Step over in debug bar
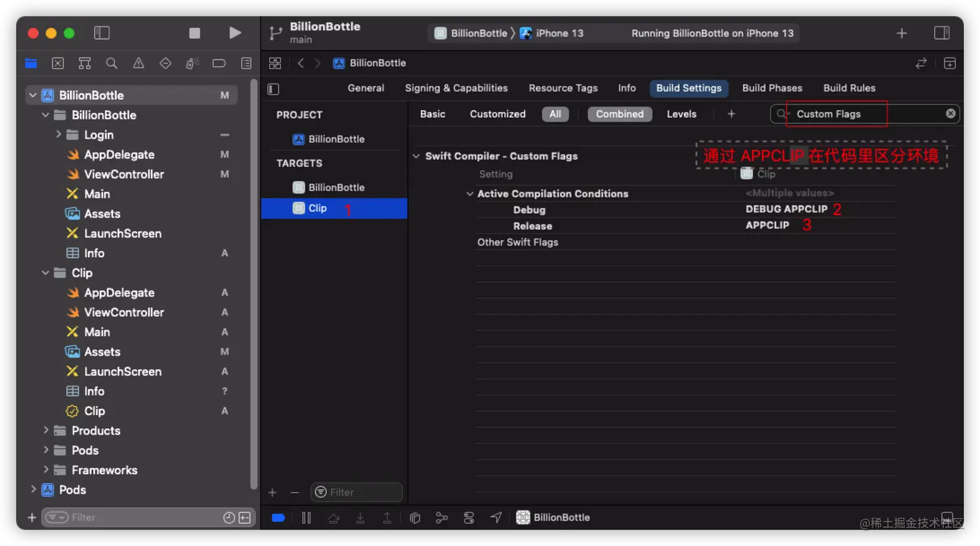 [334, 518]
